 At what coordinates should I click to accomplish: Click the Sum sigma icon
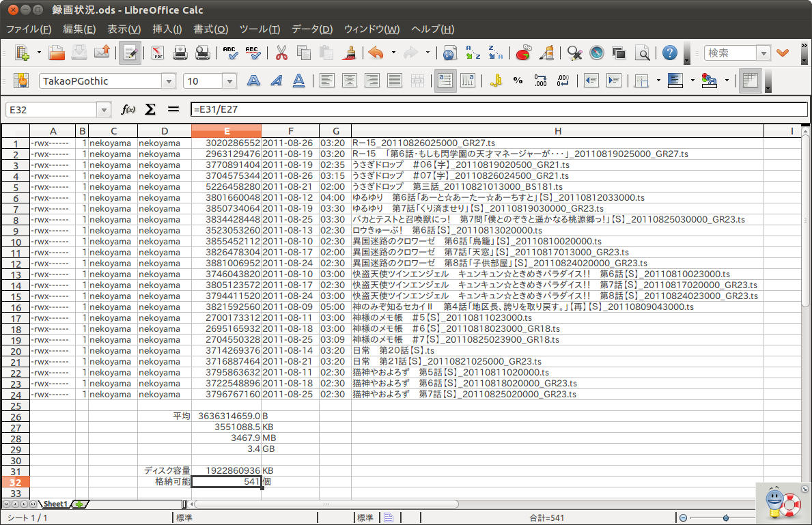[150, 109]
